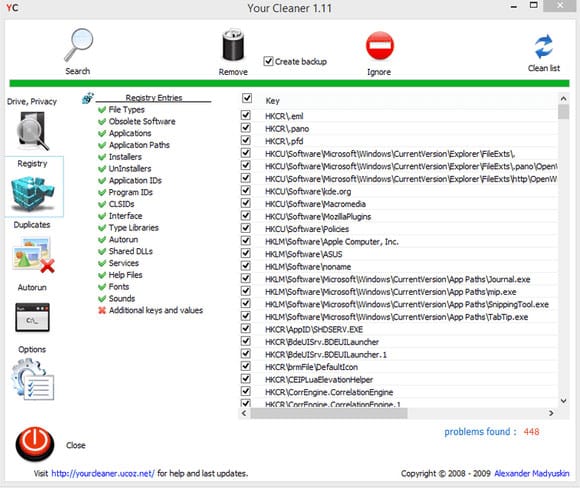Viewport: 580px width, 489px height.
Task: Click the red Ignore icon
Action: [380, 45]
